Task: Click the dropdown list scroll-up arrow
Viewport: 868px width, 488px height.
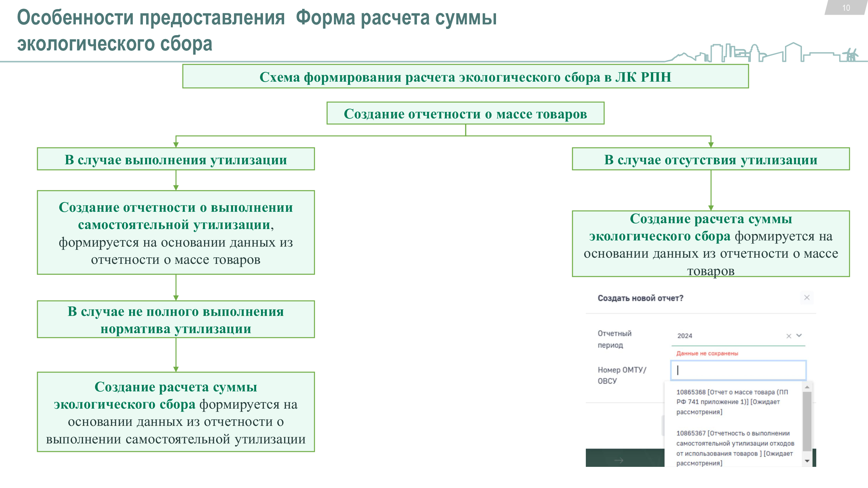Action: click(x=807, y=387)
